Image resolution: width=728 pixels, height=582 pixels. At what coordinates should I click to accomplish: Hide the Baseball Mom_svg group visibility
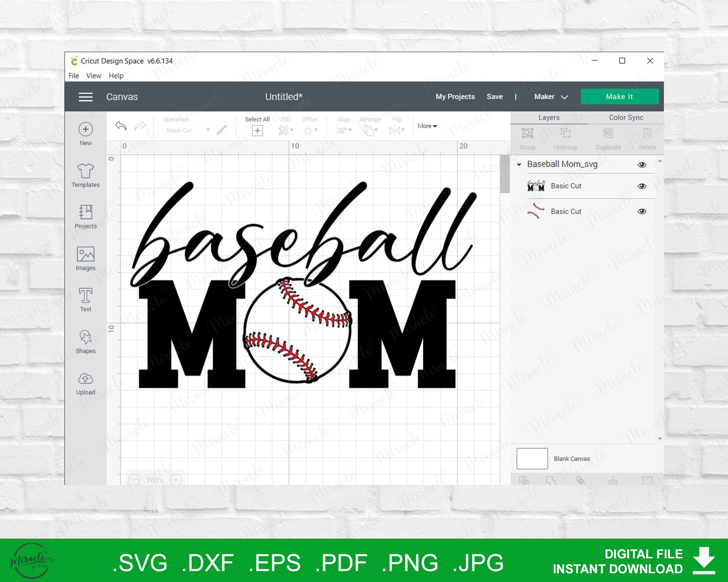[642, 164]
